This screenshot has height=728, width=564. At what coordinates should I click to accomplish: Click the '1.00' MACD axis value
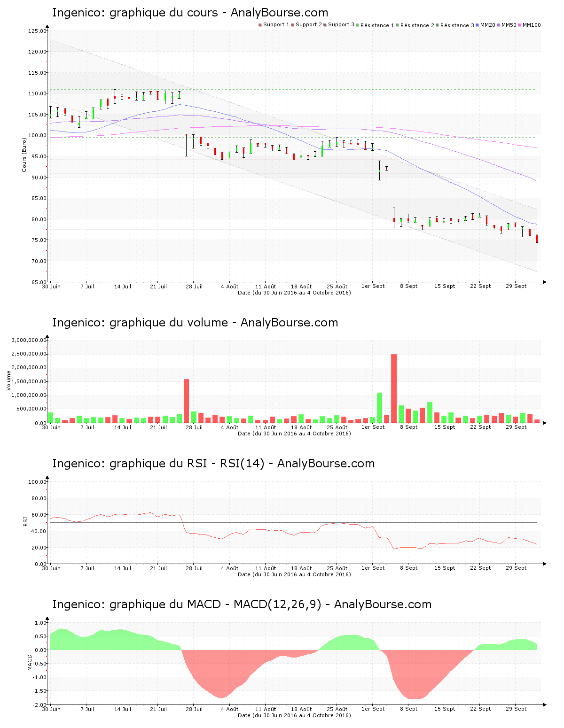coord(41,623)
